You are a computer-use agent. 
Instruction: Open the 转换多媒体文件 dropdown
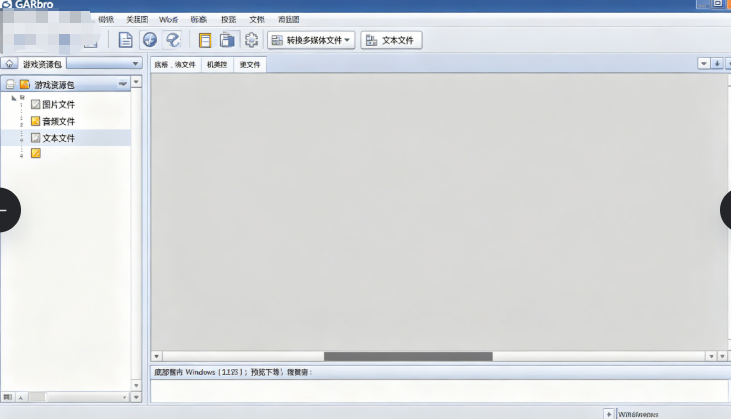pyautogui.click(x=311, y=40)
